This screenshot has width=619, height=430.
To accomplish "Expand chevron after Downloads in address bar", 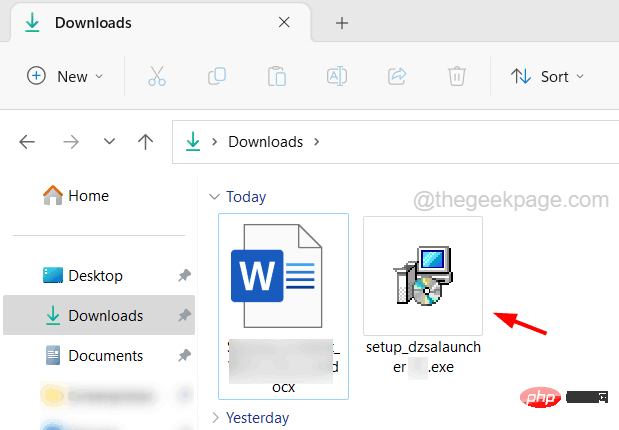I will pyautogui.click(x=317, y=141).
